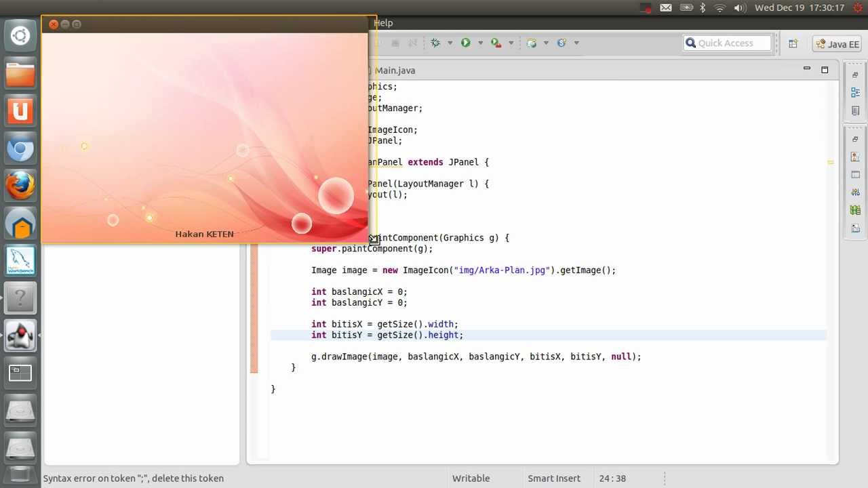Image resolution: width=868 pixels, height=488 pixels.
Task: Open the dropdown beside web services icon
Action: click(576, 43)
